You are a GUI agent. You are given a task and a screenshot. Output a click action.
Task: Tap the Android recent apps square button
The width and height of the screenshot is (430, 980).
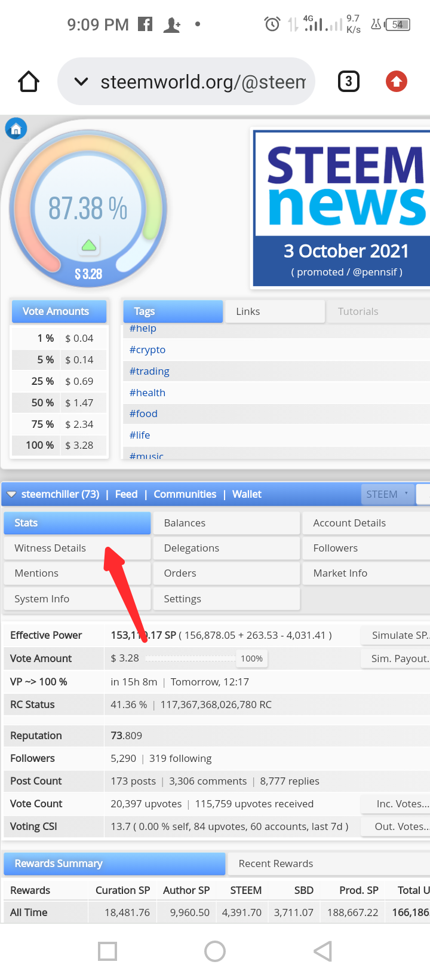pyautogui.click(x=107, y=951)
